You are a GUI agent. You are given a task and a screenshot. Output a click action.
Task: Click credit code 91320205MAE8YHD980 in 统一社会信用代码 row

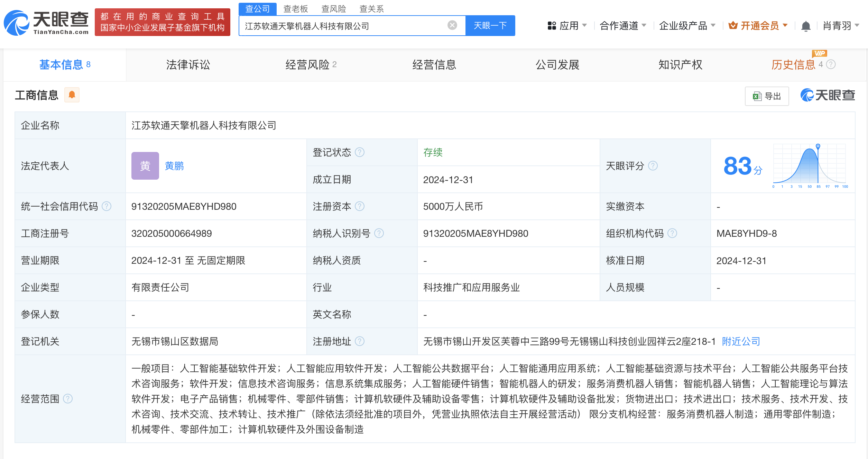tap(184, 207)
